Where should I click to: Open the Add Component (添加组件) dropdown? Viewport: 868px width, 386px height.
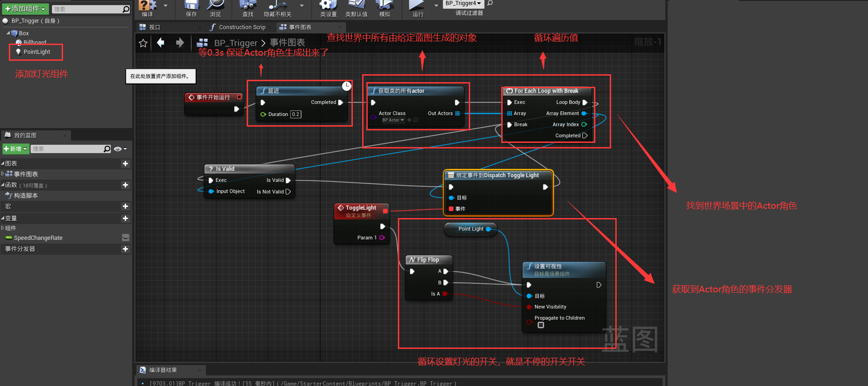click(26, 9)
